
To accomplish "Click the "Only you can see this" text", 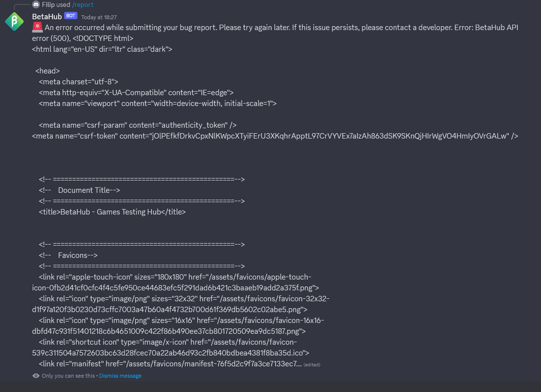I will (68, 376).
